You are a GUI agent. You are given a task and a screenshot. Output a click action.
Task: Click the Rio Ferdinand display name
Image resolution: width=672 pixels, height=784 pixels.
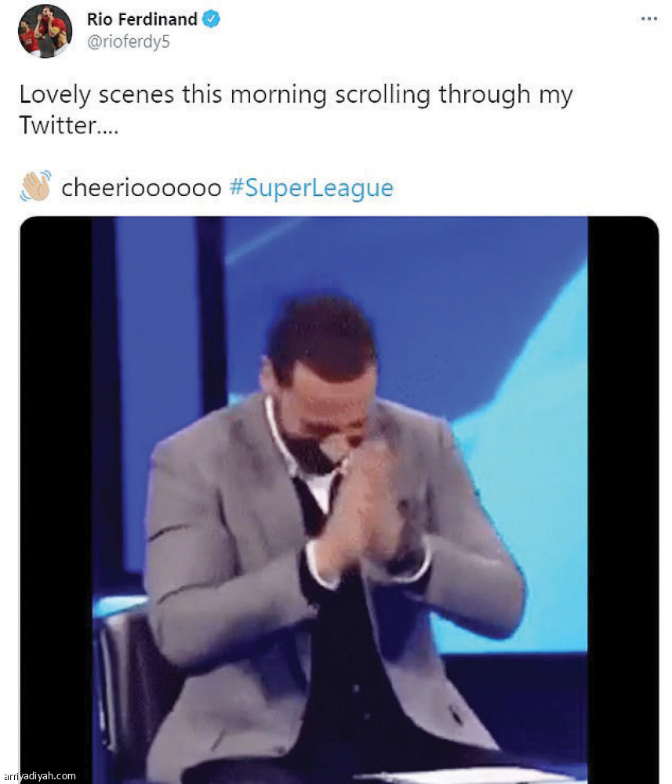point(141,19)
